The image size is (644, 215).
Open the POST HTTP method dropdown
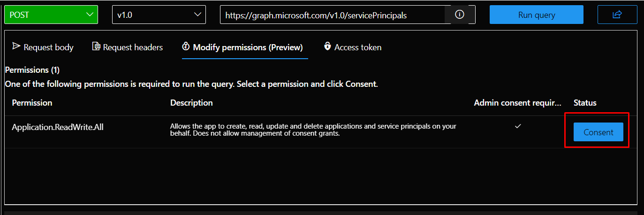coord(51,15)
